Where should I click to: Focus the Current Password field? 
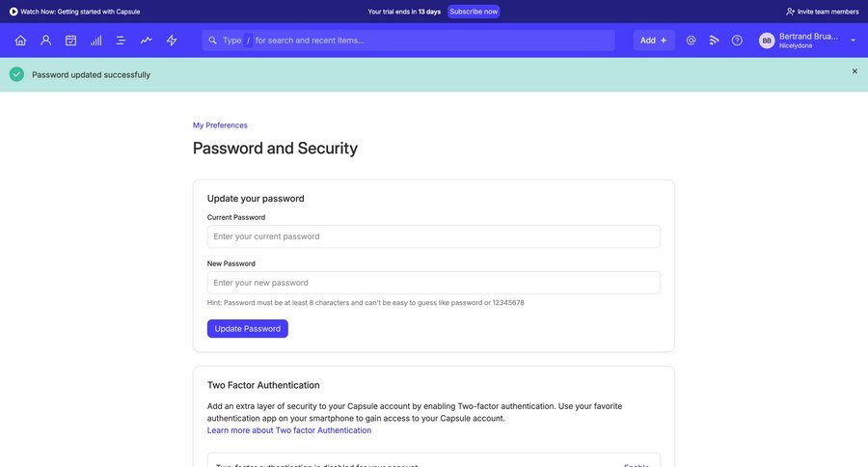(x=434, y=236)
